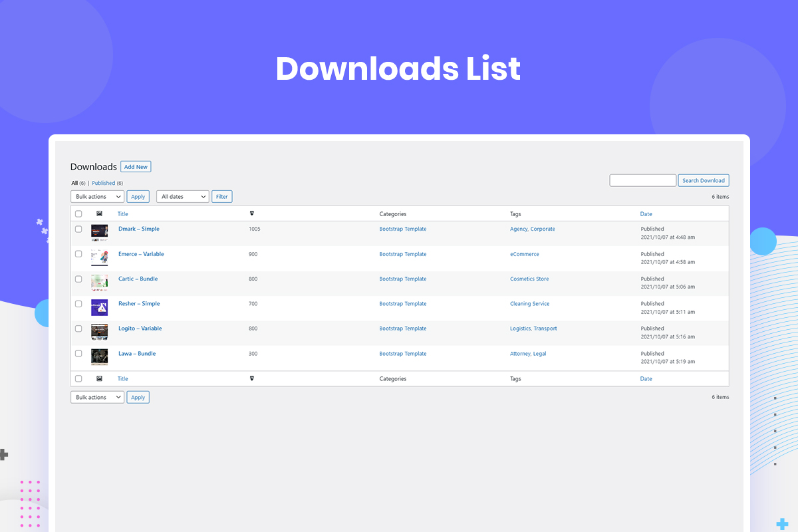
Task: Click Bootstrap Template category in Lawa row
Action: pos(403,353)
